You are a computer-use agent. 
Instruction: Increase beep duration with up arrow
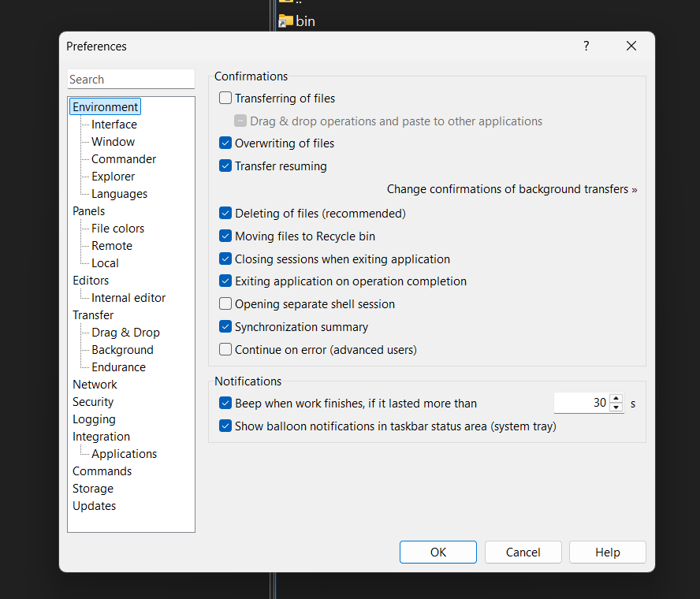[x=616, y=399]
